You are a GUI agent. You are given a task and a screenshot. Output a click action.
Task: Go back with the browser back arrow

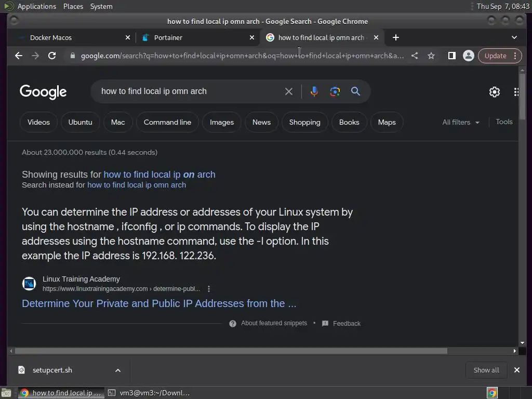[19, 56]
